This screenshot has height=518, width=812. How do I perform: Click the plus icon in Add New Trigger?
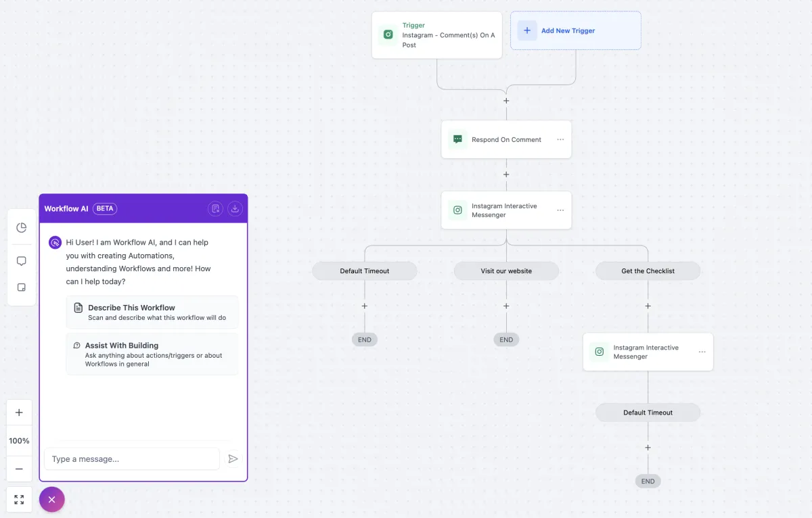527,30
